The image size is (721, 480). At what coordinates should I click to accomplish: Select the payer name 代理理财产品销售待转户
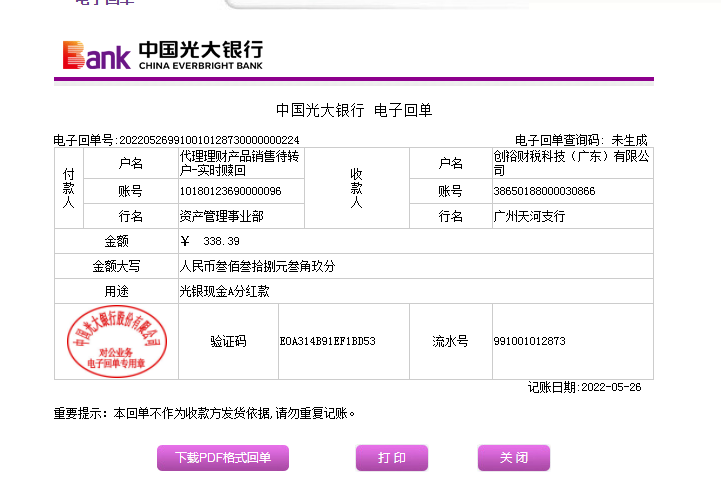pos(240,163)
